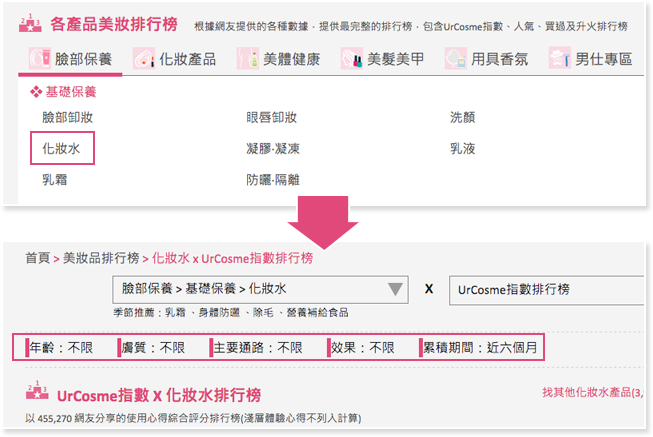Click the 男仕專區 men's icon
The image size is (653, 437).
(560, 58)
